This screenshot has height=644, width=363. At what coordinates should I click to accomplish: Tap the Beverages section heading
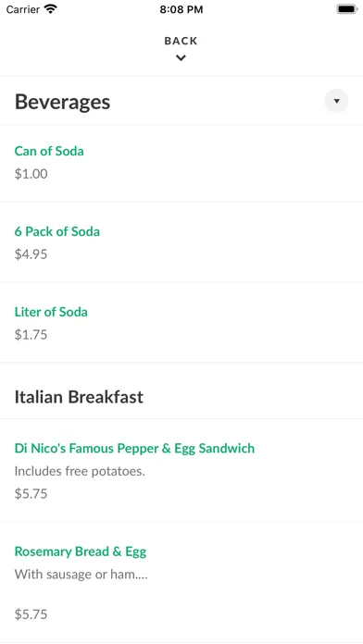click(x=62, y=102)
